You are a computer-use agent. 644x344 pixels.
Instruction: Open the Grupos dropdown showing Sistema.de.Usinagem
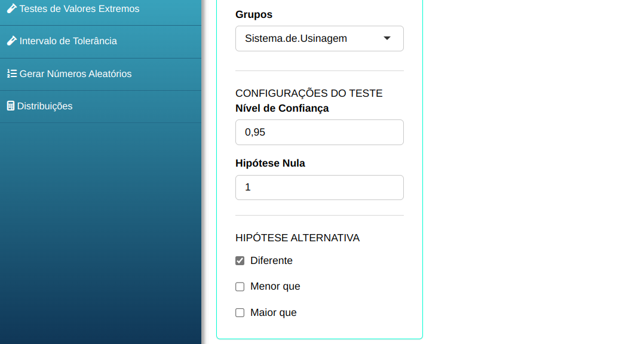point(311,38)
